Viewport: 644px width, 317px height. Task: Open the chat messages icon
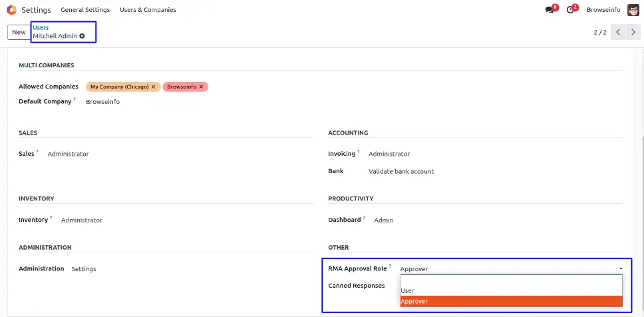coord(550,10)
